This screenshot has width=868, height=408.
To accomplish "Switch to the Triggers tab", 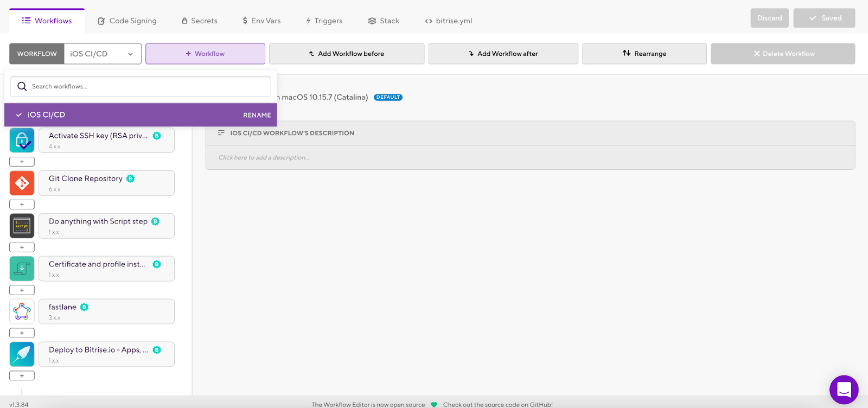I will pos(324,21).
